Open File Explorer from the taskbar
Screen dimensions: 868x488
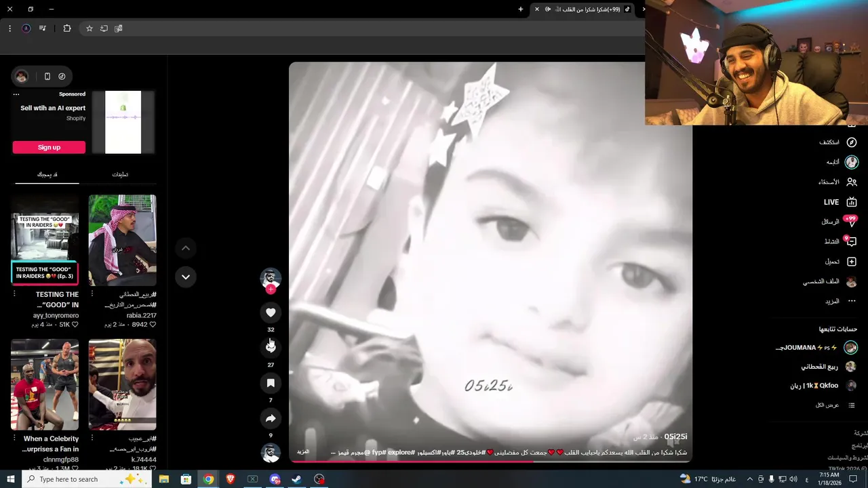click(x=164, y=479)
